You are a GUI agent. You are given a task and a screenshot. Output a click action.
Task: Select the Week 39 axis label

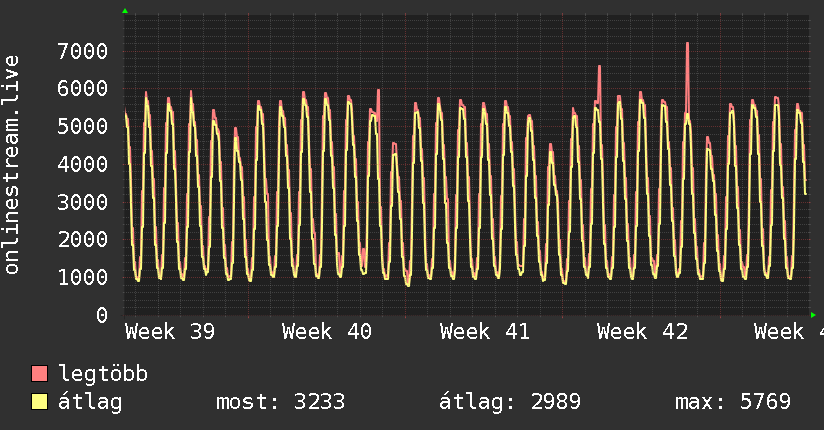pyautogui.click(x=170, y=332)
